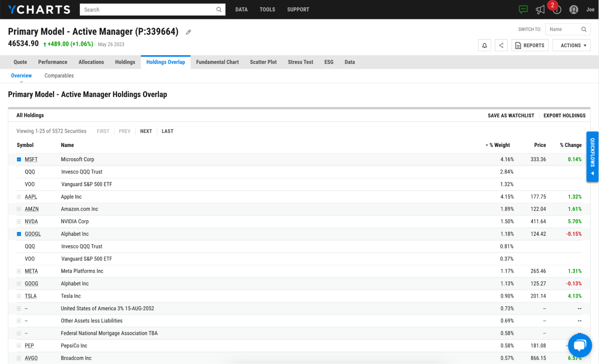Click the Switch To search magnifier icon
This screenshot has width=599, height=364.
tap(584, 29)
